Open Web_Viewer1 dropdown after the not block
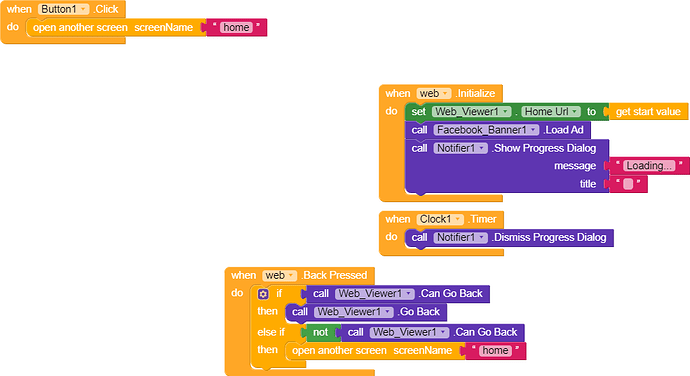This screenshot has height=376, width=690. click(x=409, y=332)
